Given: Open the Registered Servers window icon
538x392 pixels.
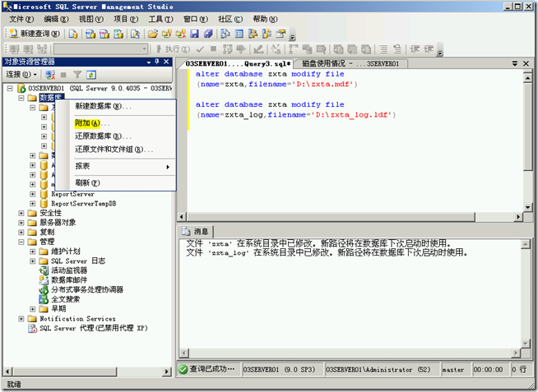Looking at the screenshot, I should point(225,34).
